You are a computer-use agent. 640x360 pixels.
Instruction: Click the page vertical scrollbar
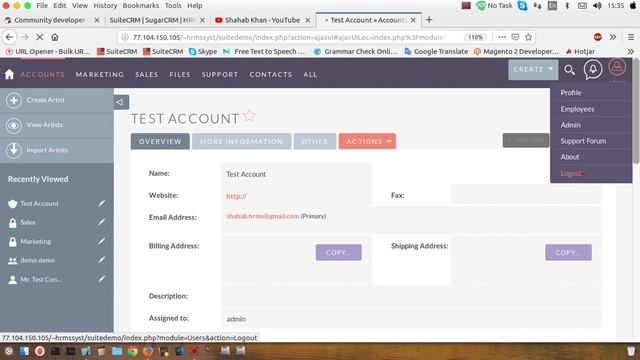coord(636,112)
